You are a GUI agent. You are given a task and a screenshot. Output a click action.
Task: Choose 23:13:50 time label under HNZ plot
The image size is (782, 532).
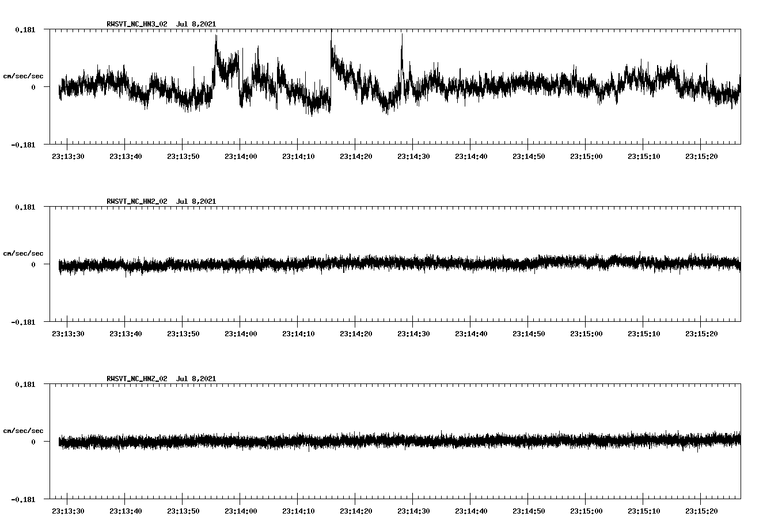point(183,511)
